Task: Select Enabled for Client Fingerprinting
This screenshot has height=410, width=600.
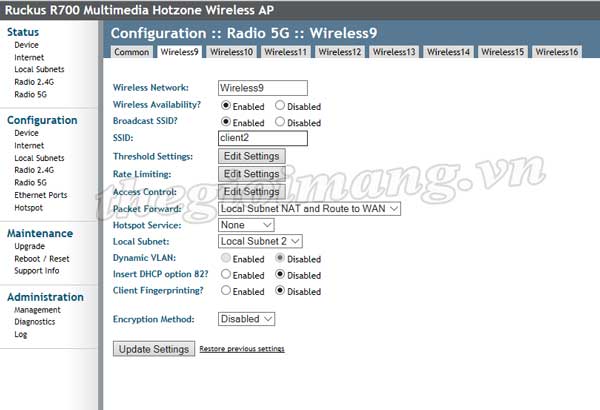Action: coord(226,291)
